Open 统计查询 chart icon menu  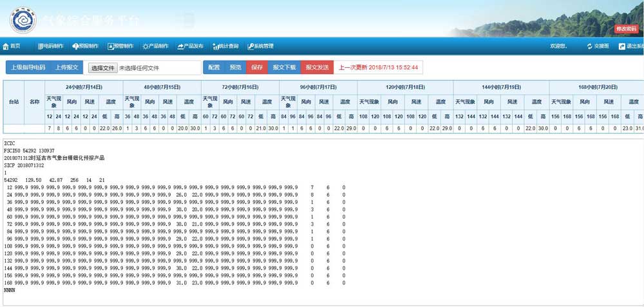pos(215,46)
